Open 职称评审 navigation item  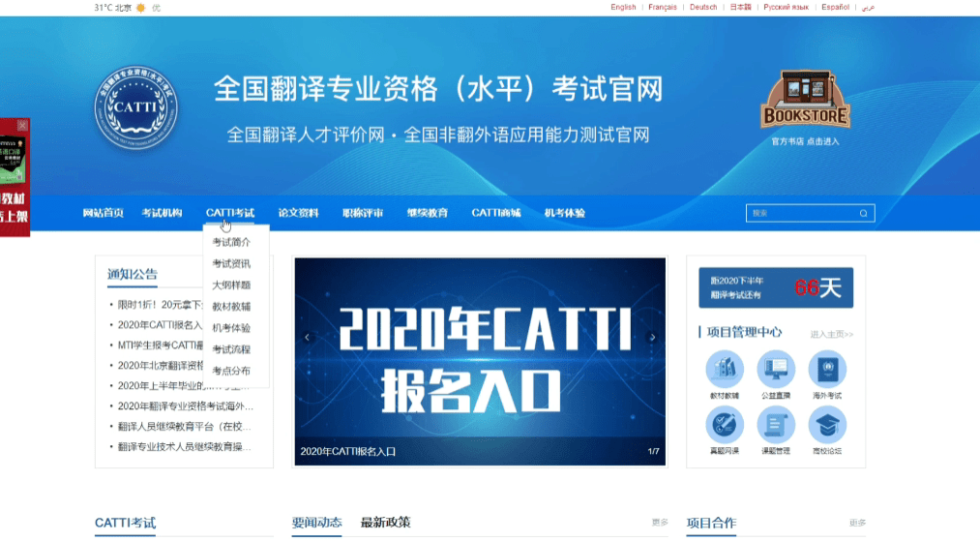click(x=363, y=213)
